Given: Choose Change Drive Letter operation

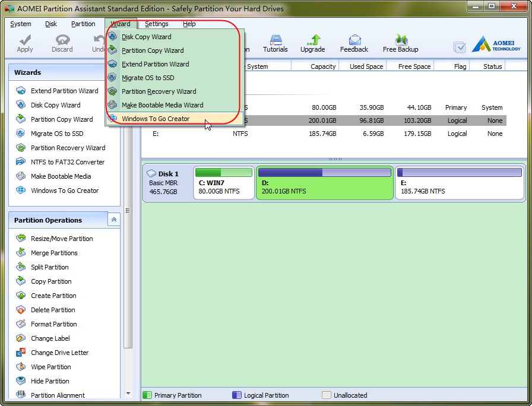Looking at the screenshot, I should tap(52, 353).
